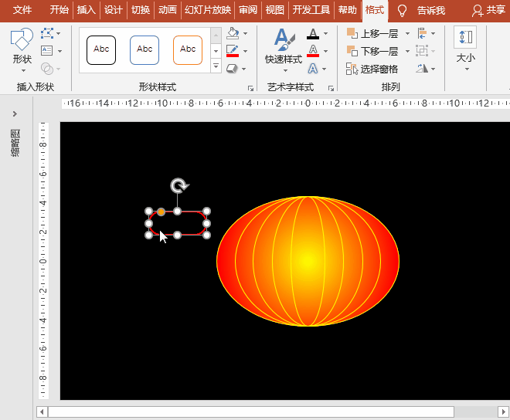Screen dimensions: 510x420
Task: Switch to the 动画 tab
Action: (167, 10)
